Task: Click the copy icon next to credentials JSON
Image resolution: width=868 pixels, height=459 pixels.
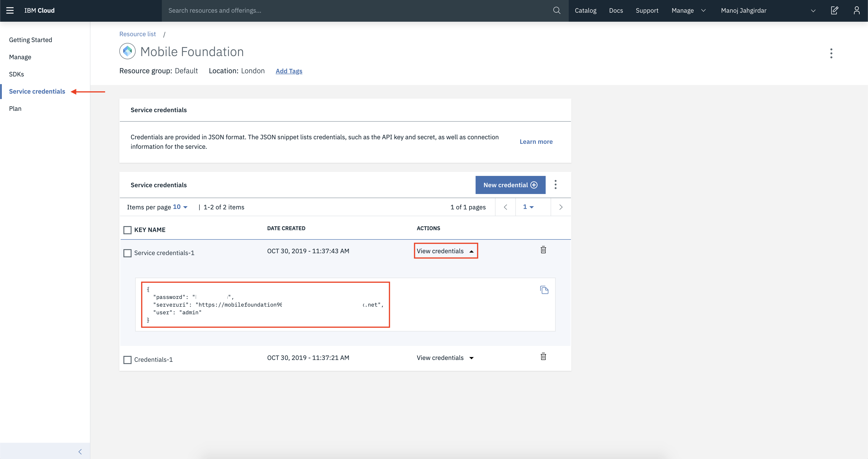Action: pos(544,290)
